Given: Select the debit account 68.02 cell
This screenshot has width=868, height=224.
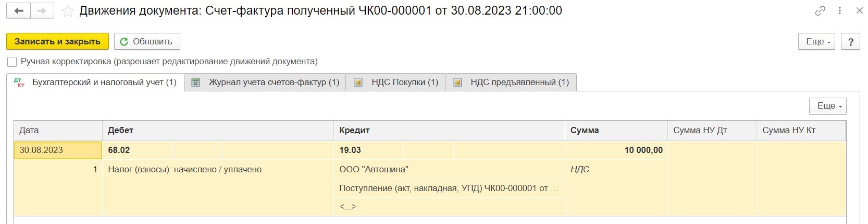Looking at the screenshot, I should point(137,150).
